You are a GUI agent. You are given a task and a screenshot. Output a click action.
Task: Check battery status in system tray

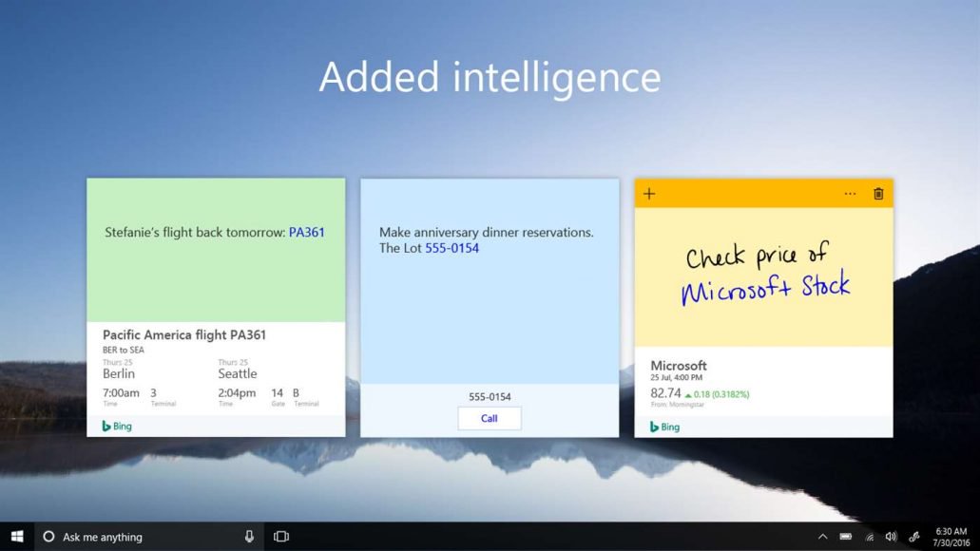click(845, 537)
